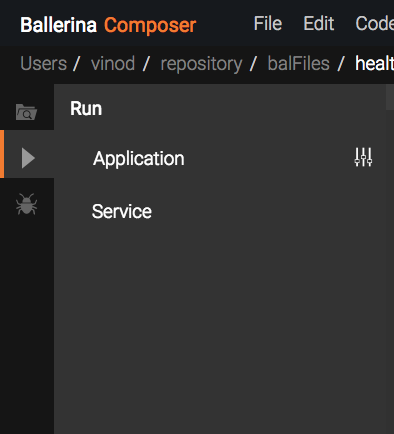The height and width of the screenshot is (434, 394).
Task: Open the Edit menu
Action: click(x=319, y=24)
